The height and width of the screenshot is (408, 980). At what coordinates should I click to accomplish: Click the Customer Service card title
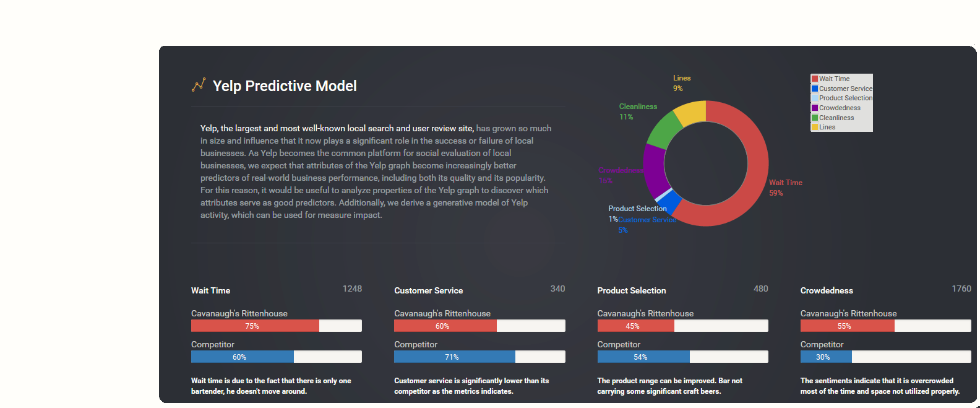[429, 290]
